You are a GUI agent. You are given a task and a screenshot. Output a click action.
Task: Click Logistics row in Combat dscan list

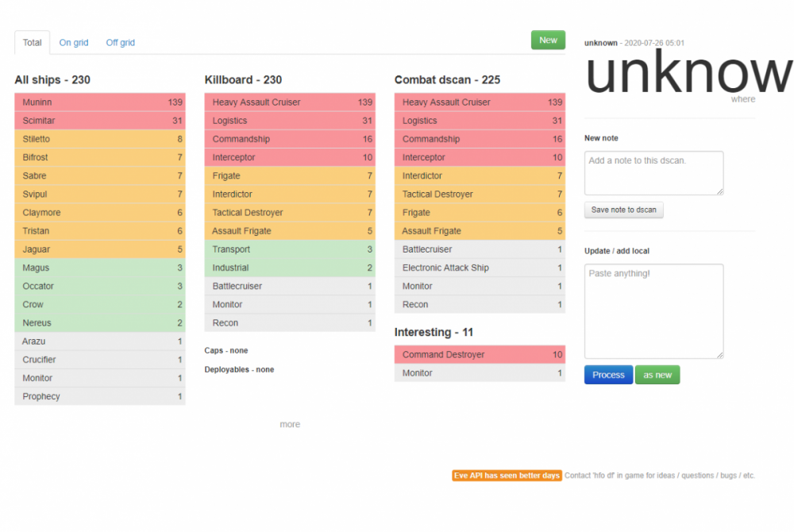pos(480,121)
